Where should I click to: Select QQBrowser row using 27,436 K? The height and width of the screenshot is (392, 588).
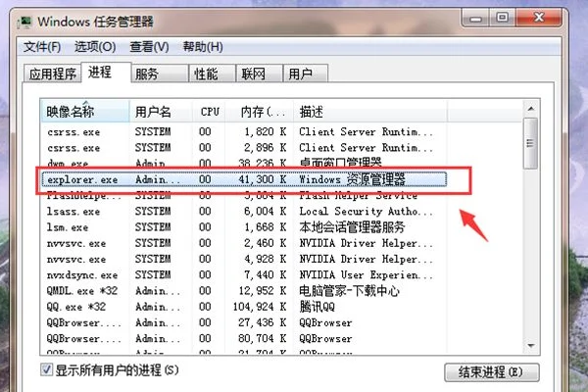pyautogui.click(x=244, y=322)
